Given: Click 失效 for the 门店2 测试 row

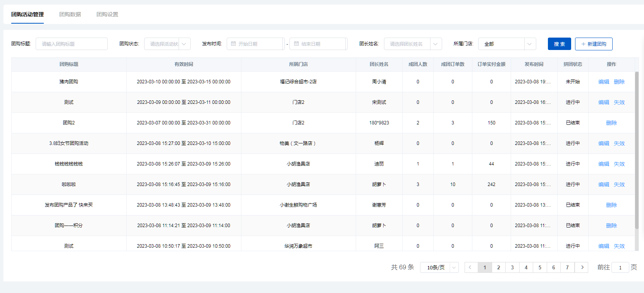Looking at the screenshot, I should tap(619, 102).
